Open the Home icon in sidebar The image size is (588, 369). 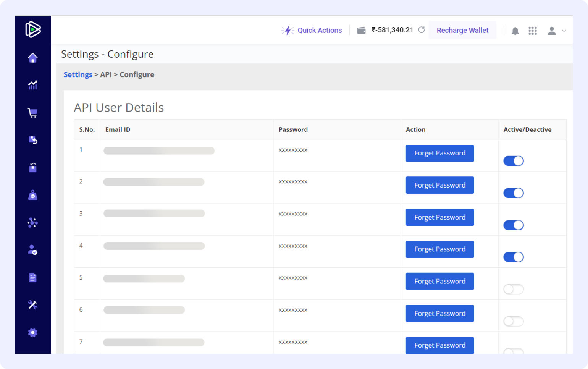tap(33, 58)
